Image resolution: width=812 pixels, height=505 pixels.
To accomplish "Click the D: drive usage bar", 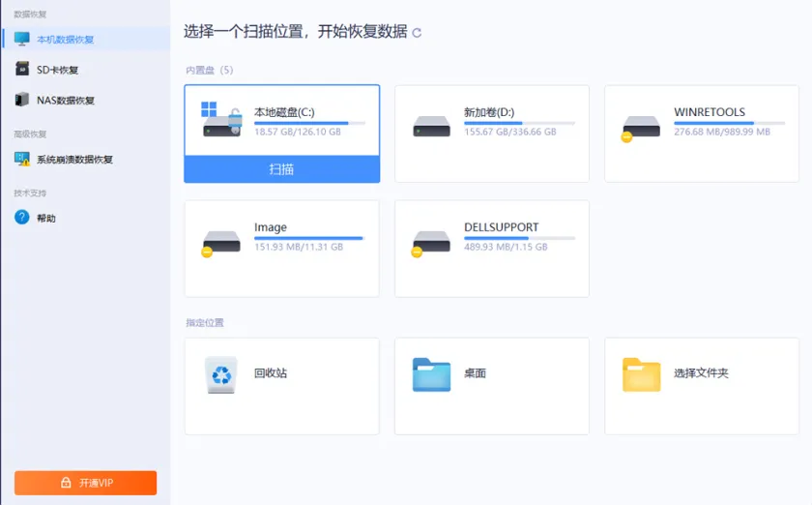I will pos(519,124).
